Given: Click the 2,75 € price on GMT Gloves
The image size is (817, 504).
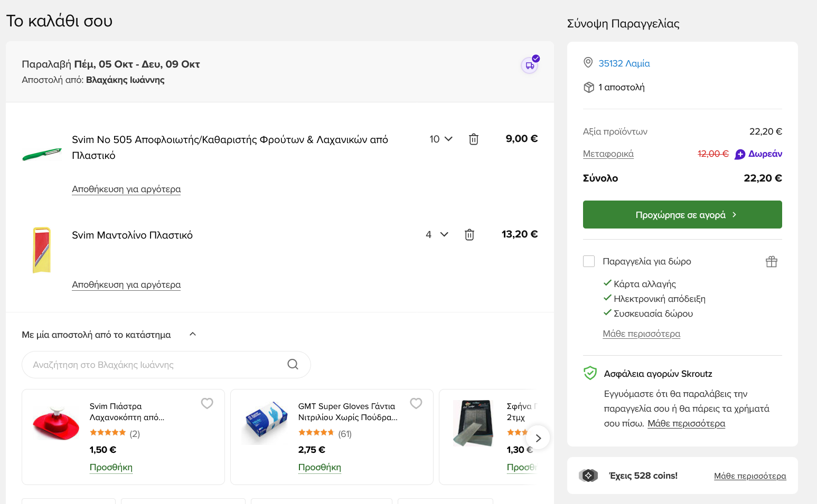Looking at the screenshot, I should (312, 450).
